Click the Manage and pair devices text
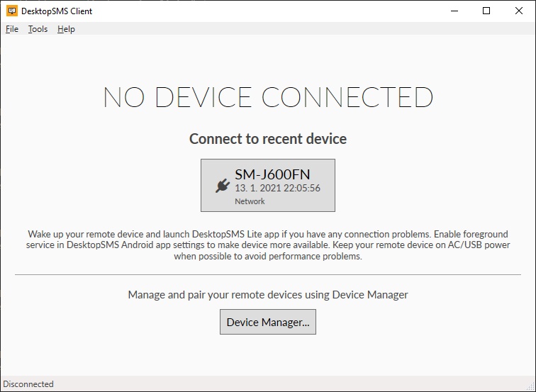 [268, 294]
